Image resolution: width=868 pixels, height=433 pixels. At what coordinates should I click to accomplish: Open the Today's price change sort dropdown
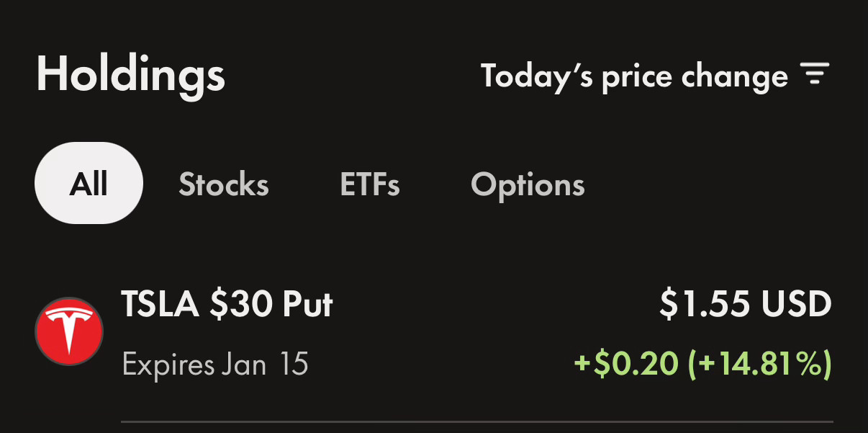(x=655, y=76)
